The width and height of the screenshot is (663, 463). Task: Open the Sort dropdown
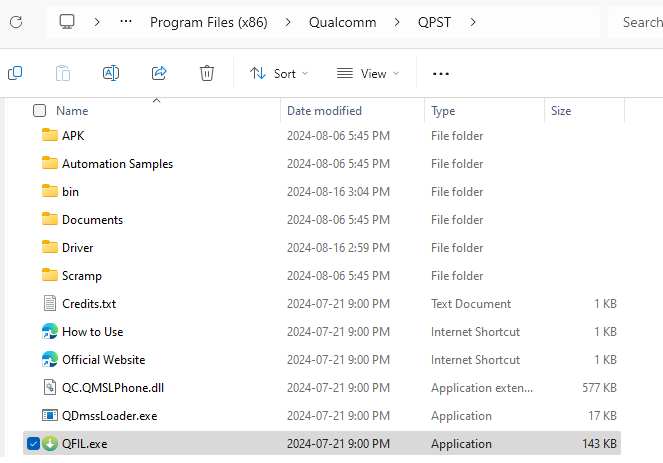point(279,74)
